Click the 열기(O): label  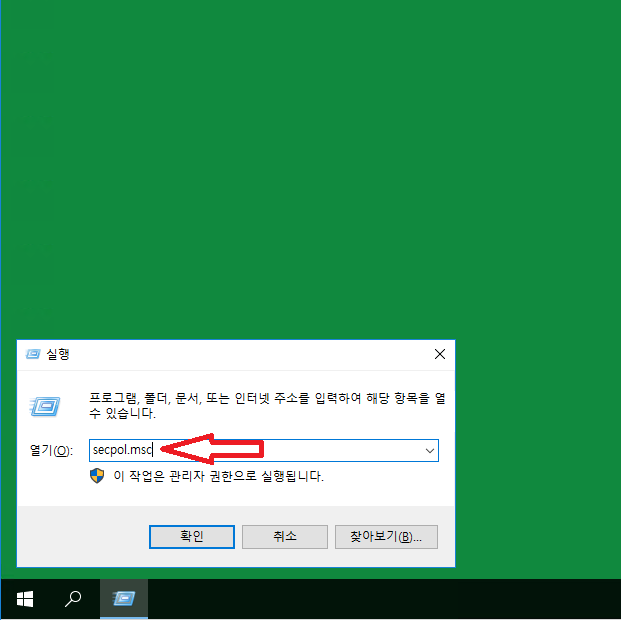coord(50,451)
